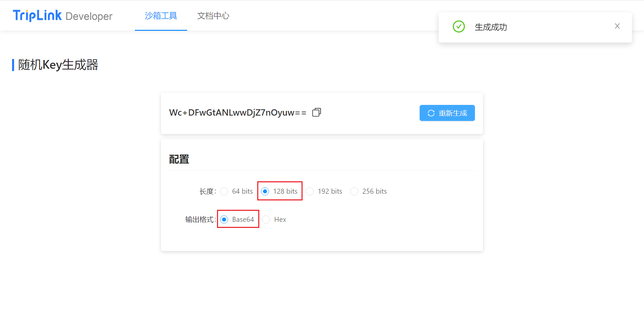Copy the generated key with the copy icon

(x=316, y=112)
